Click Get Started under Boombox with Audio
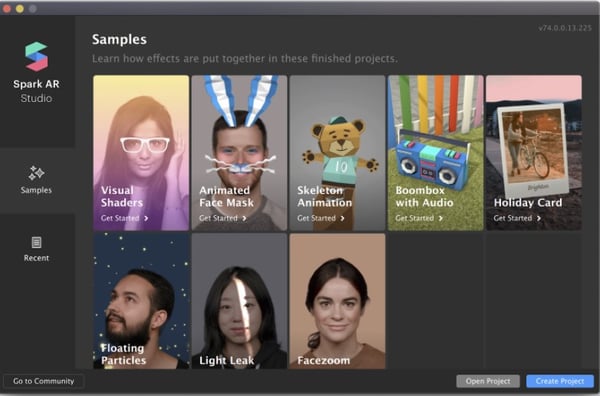Image resolution: width=600 pixels, height=396 pixels. (x=414, y=218)
